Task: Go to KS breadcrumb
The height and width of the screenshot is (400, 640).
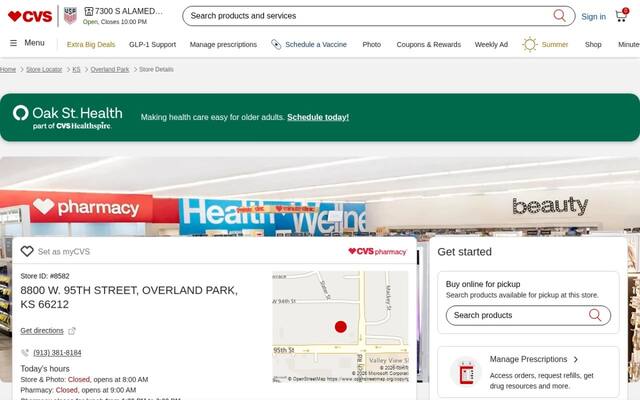Action: tap(76, 69)
